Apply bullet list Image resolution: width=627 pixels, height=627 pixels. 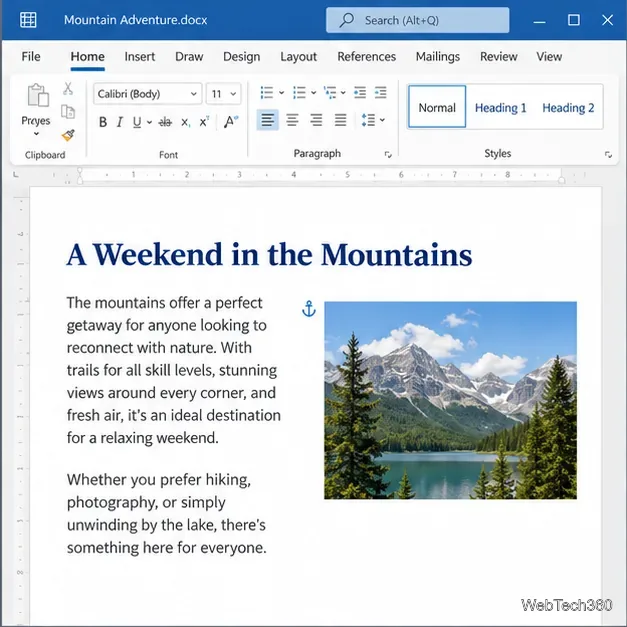[x=267, y=93]
